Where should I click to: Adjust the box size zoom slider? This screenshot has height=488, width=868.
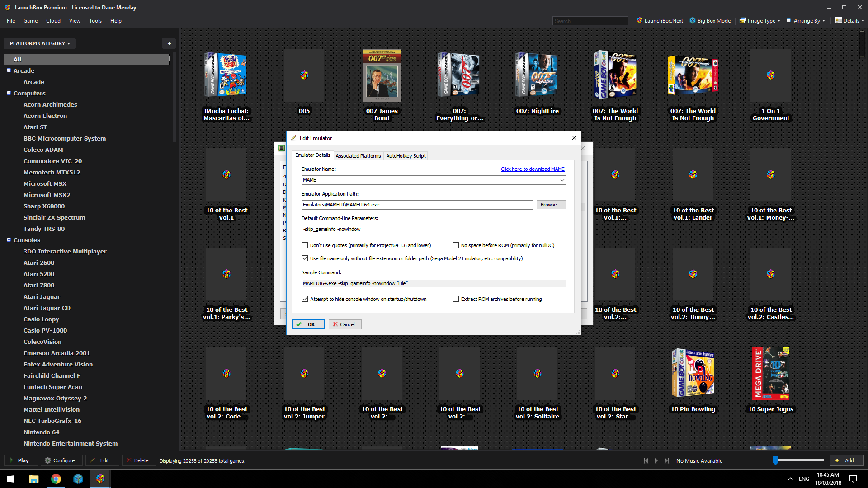pyautogui.click(x=776, y=460)
